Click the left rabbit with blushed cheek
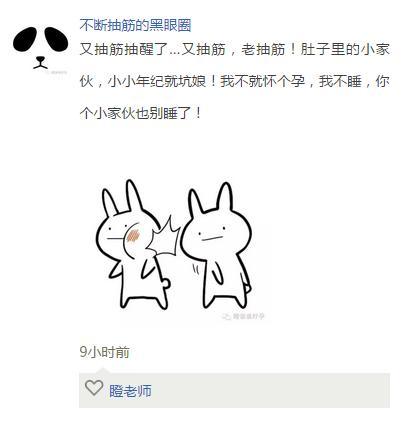This screenshot has height=421, width=412. tap(132, 245)
